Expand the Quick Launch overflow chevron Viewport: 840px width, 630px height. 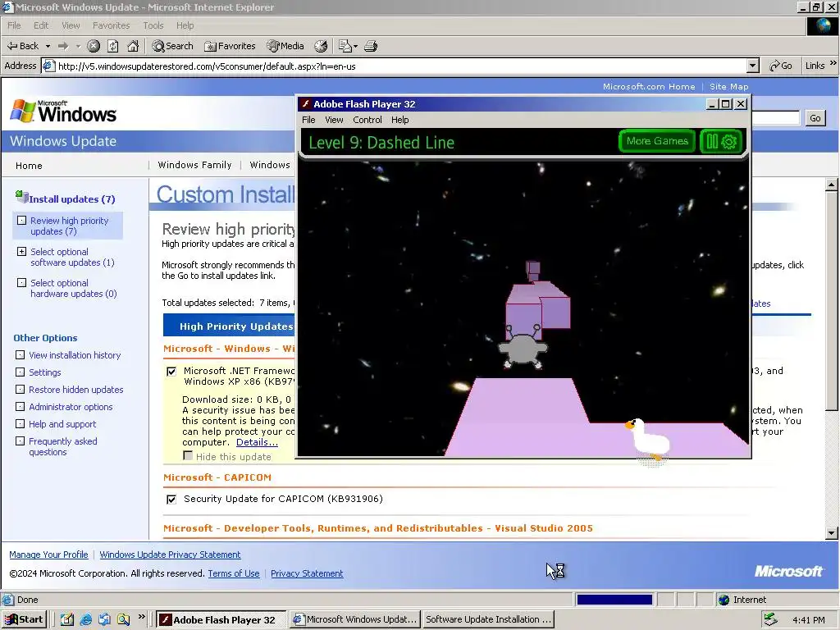(141, 617)
